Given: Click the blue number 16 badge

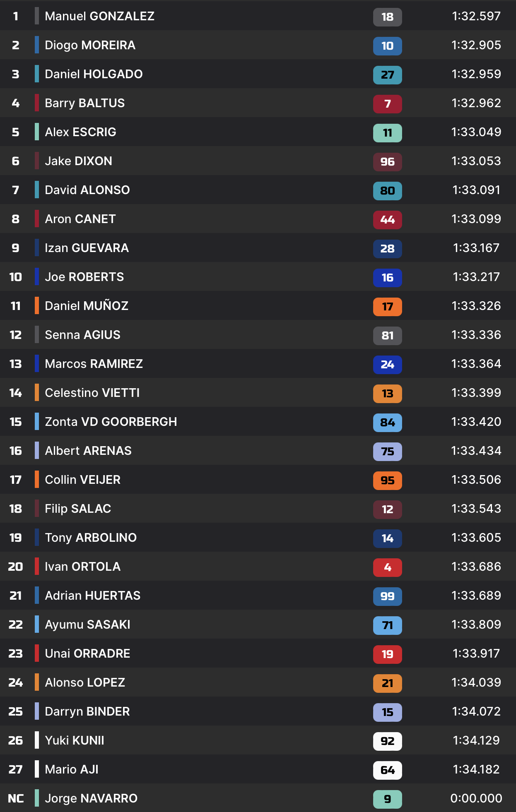Looking at the screenshot, I should point(387,278).
